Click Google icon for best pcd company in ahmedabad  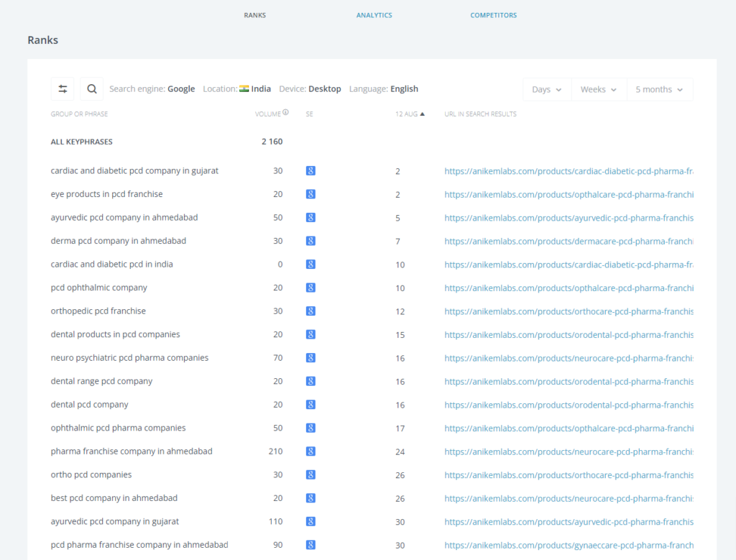[310, 498]
